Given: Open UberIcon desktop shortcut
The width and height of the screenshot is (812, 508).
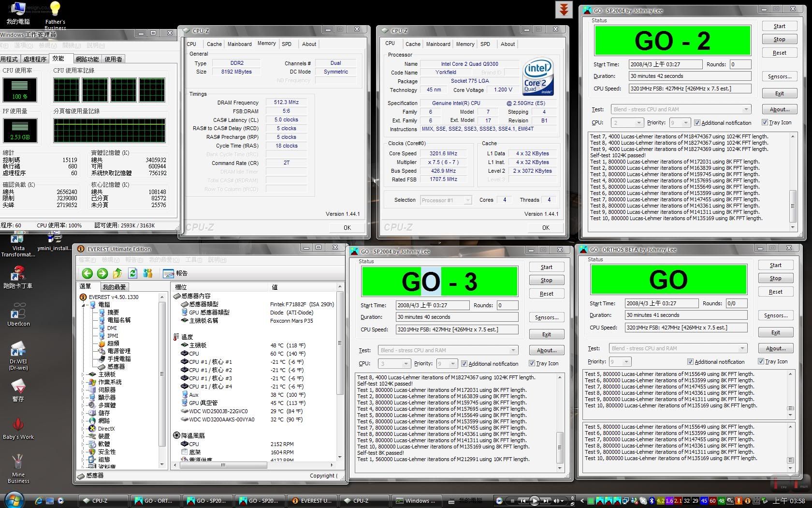Looking at the screenshot, I should [x=18, y=314].
